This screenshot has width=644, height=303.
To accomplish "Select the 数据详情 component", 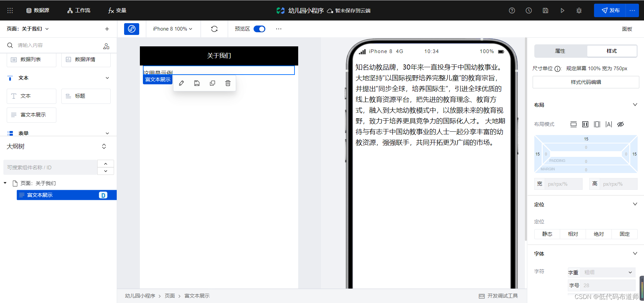I will [x=86, y=59].
